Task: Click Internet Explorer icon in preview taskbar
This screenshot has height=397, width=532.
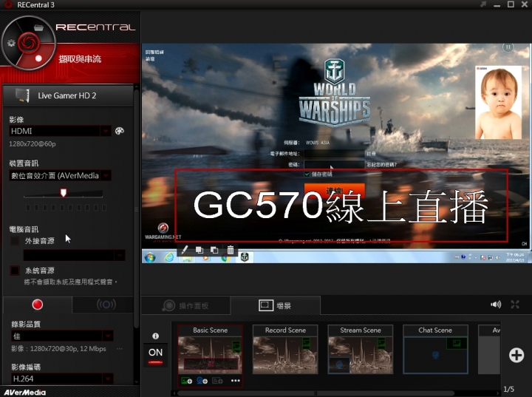Action: 169,257
